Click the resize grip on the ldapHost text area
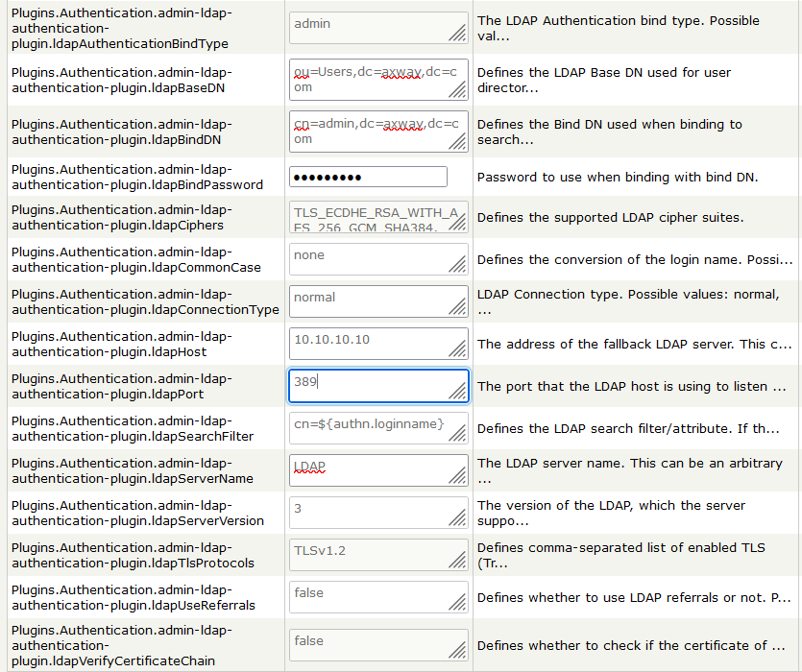 click(458, 349)
